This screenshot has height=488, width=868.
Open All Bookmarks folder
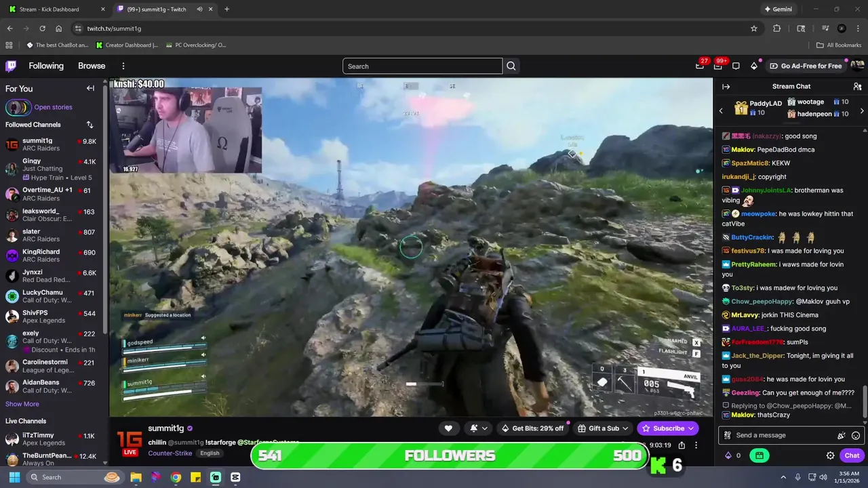point(839,45)
